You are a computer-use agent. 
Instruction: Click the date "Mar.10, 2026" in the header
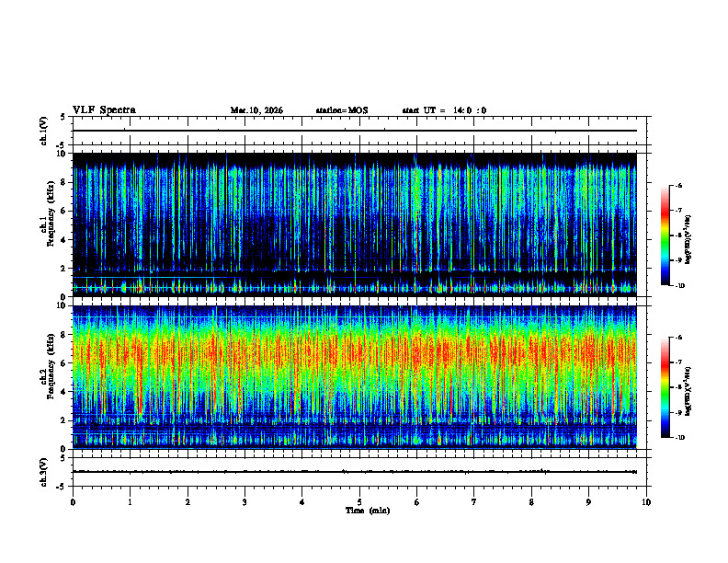(x=256, y=110)
